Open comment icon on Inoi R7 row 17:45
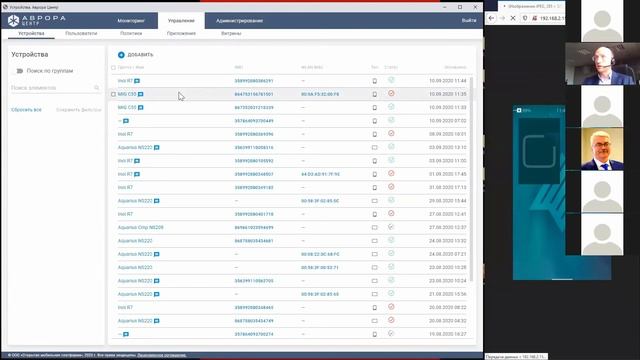 click(x=137, y=174)
